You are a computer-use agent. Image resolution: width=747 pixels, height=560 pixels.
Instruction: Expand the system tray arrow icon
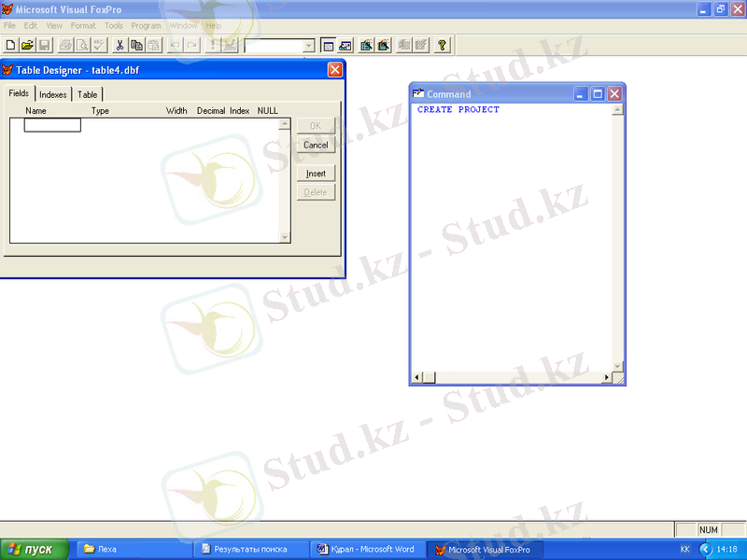705,550
